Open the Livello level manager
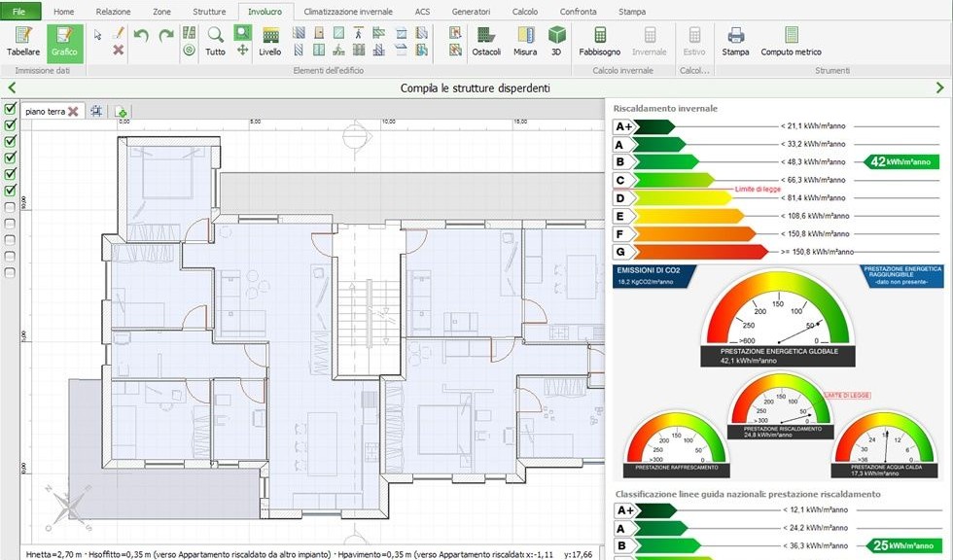 pos(270,41)
